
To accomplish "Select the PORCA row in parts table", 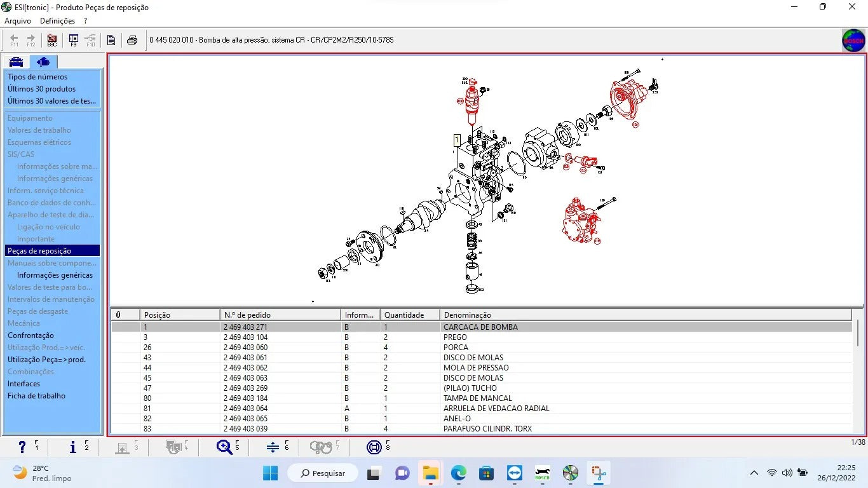I will (x=456, y=348).
